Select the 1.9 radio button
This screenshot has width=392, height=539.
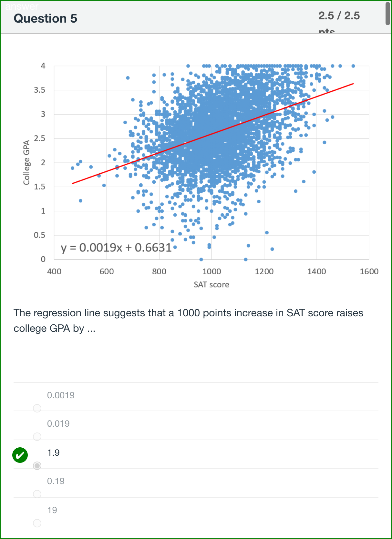pos(37,466)
